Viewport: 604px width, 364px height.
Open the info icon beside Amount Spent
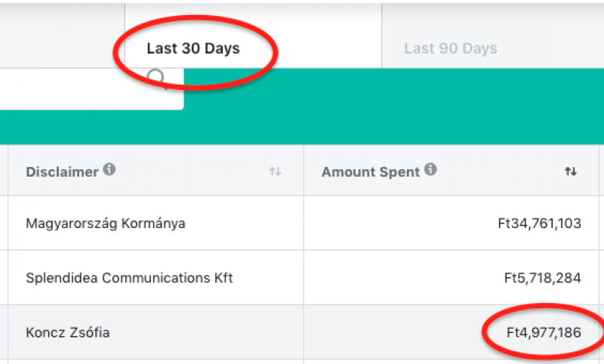point(430,169)
